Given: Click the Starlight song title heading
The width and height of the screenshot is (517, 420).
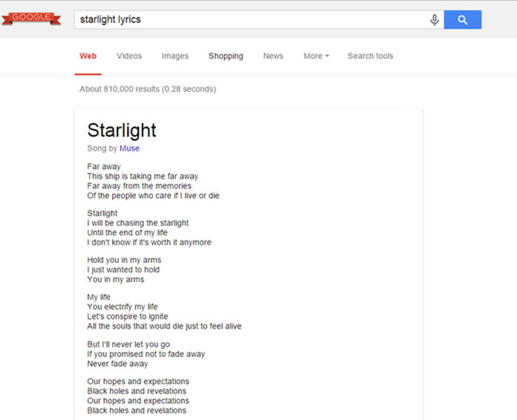Looking at the screenshot, I should 121,130.
